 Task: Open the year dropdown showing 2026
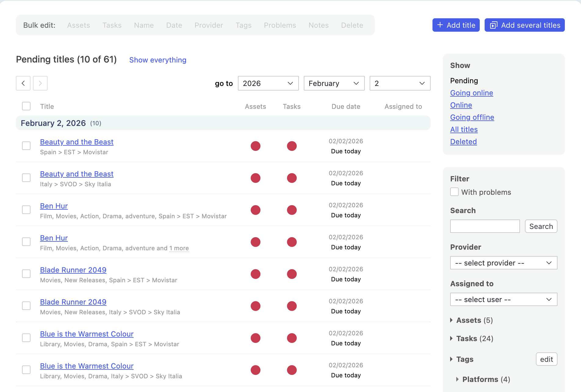(x=268, y=83)
